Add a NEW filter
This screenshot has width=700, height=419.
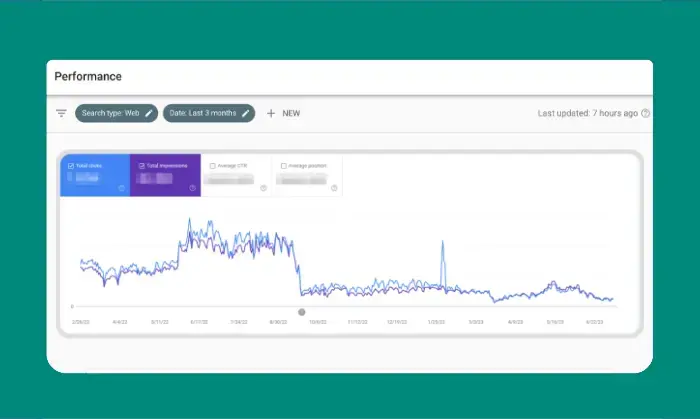coord(290,114)
